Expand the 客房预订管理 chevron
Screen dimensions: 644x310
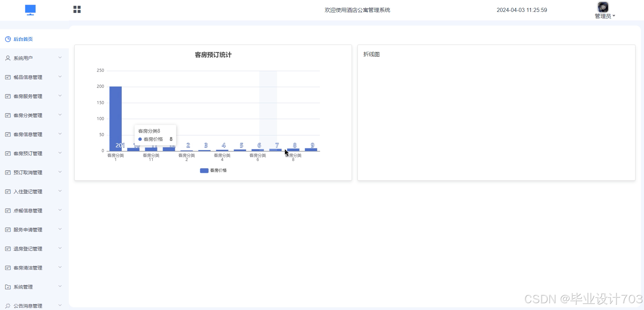coord(60,153)
